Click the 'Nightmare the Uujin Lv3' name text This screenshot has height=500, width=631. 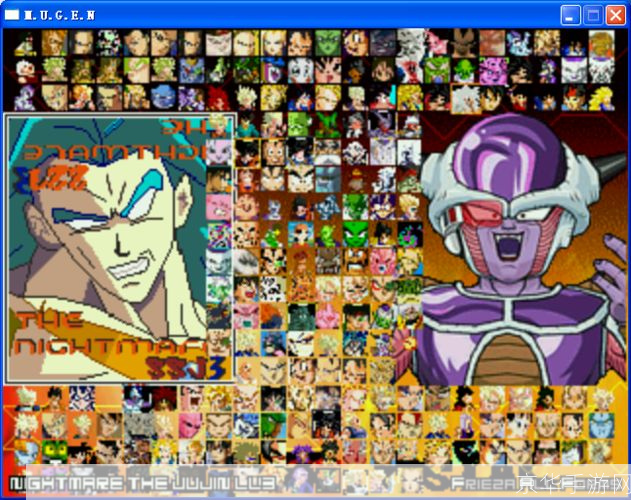pyautogui.click(x=143, y=483)
